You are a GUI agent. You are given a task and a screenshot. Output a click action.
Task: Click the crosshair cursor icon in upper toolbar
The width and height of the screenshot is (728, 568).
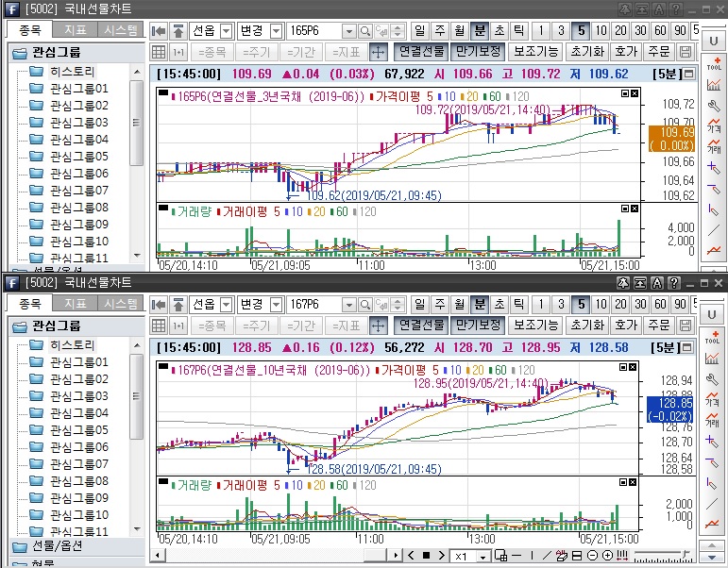coord(378,52)
